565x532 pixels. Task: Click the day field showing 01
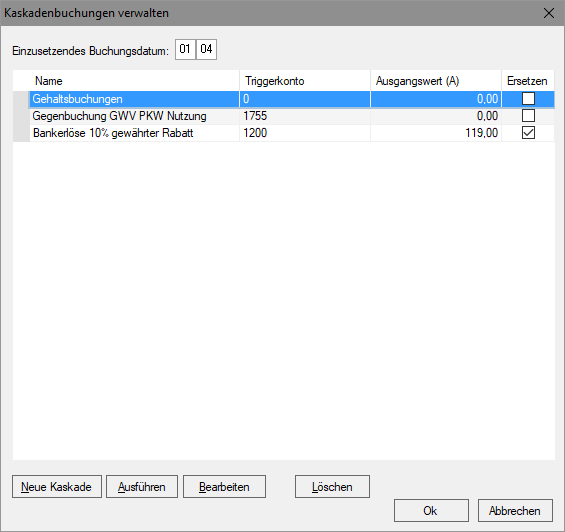tap(185, 49)
